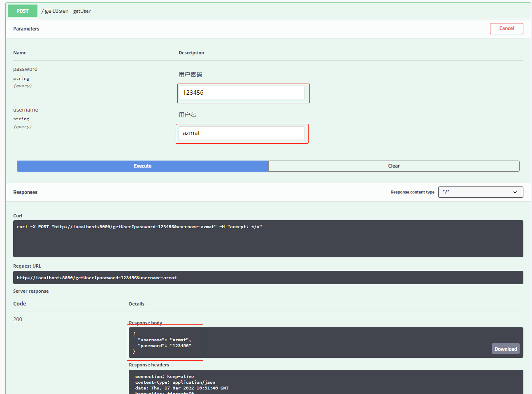Click the getUser summary text in header
Image resolution: width=532 pixels, height=394 pixels.
(x=82, y=11)
